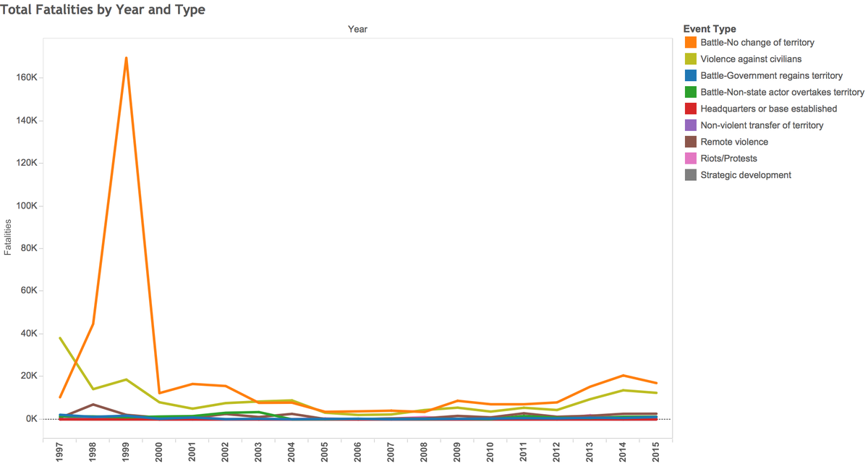Click the orange line peak at 1999
The height and width of the screenshot is (464, 868).
[x=126, y=58]
